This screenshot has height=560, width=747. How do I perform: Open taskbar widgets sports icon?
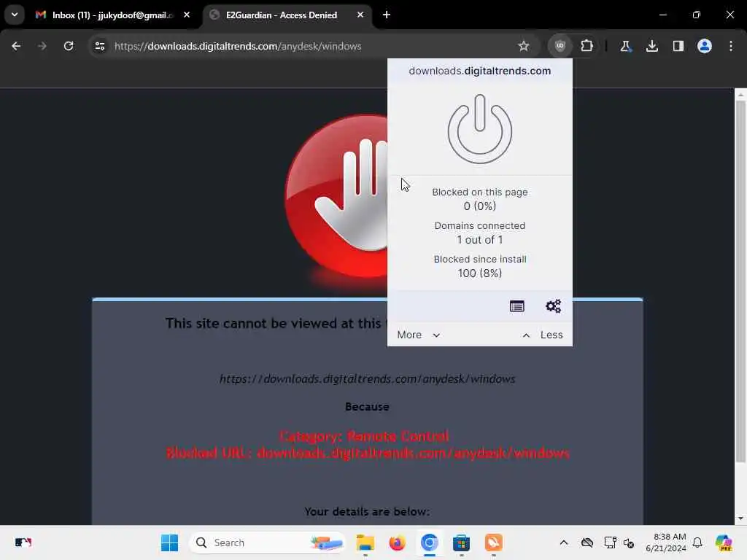(x=23, y=542)
